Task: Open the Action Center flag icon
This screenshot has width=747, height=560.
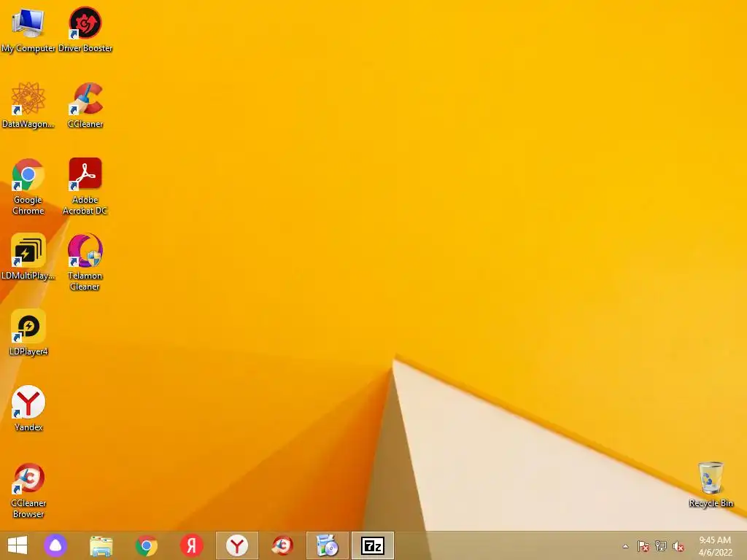Action: 643,546
